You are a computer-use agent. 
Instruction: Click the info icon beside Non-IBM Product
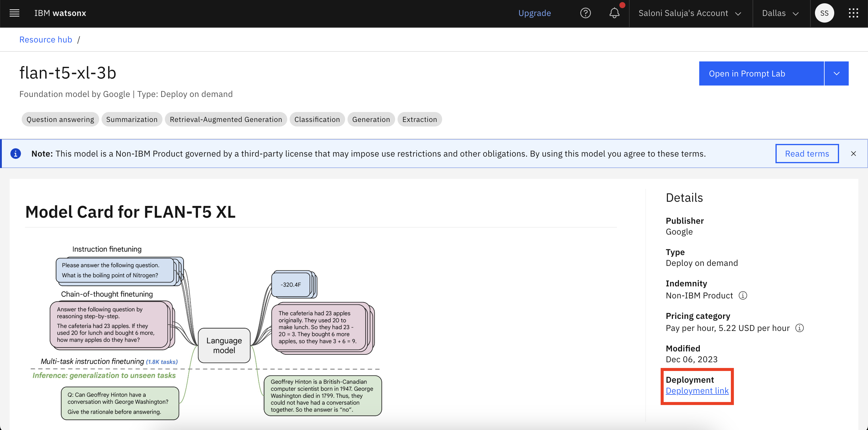pos(743,295)
